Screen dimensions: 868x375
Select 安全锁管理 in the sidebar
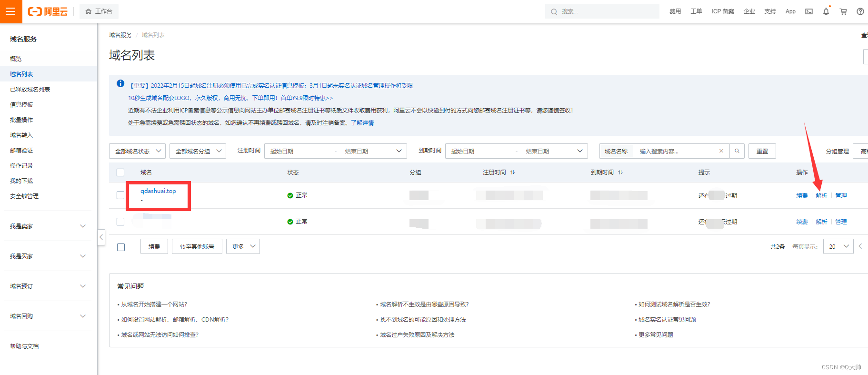pyautogui.click(x=24, y=196)
